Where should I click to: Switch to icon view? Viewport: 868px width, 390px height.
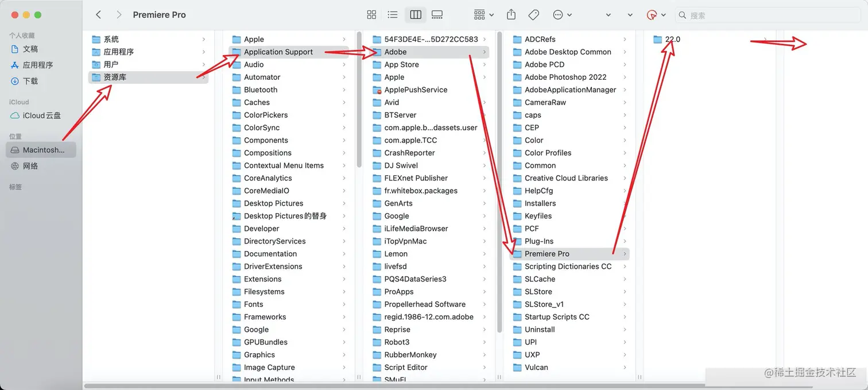(x=371, y=15)
